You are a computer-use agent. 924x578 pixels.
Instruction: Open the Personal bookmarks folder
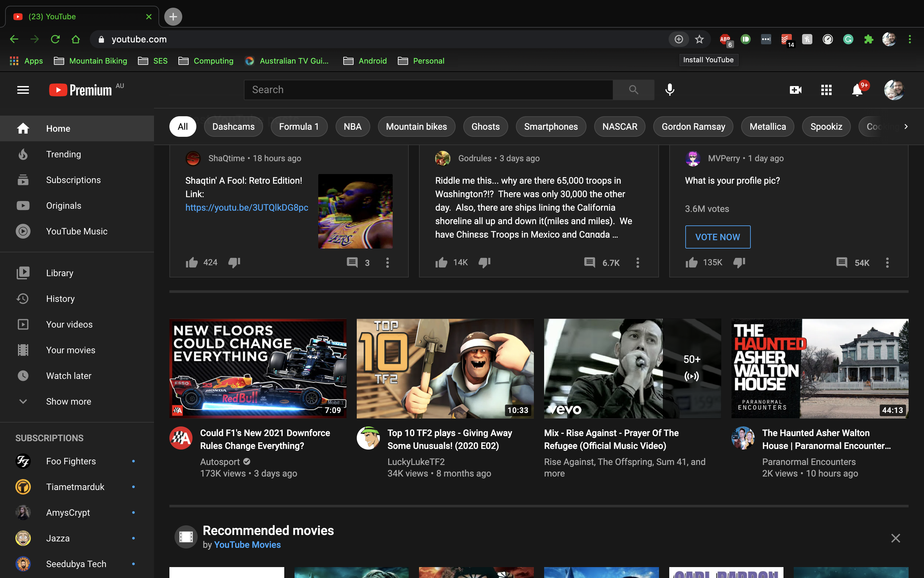(x=421, y=61)
